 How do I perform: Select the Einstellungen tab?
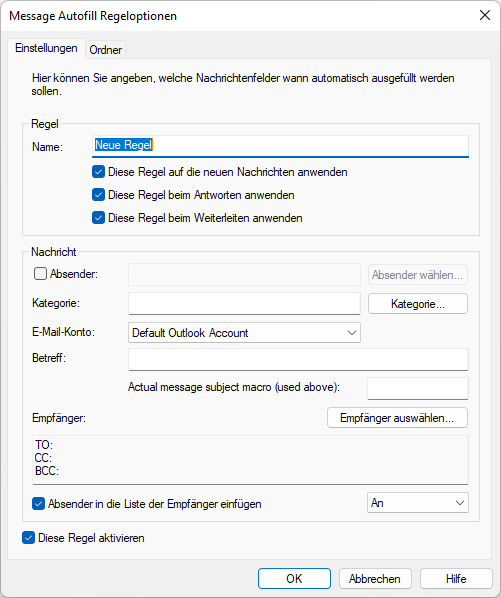(x=46, y=48)
